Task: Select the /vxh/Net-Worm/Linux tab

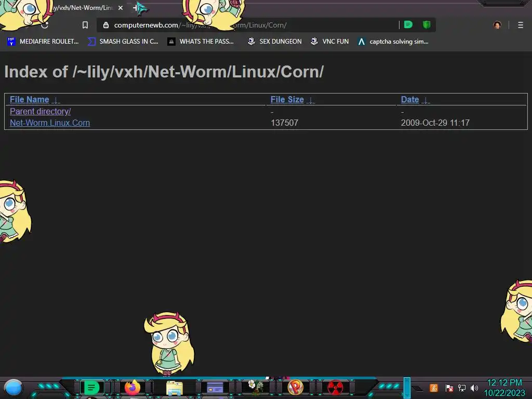Action: click(82, 8)
